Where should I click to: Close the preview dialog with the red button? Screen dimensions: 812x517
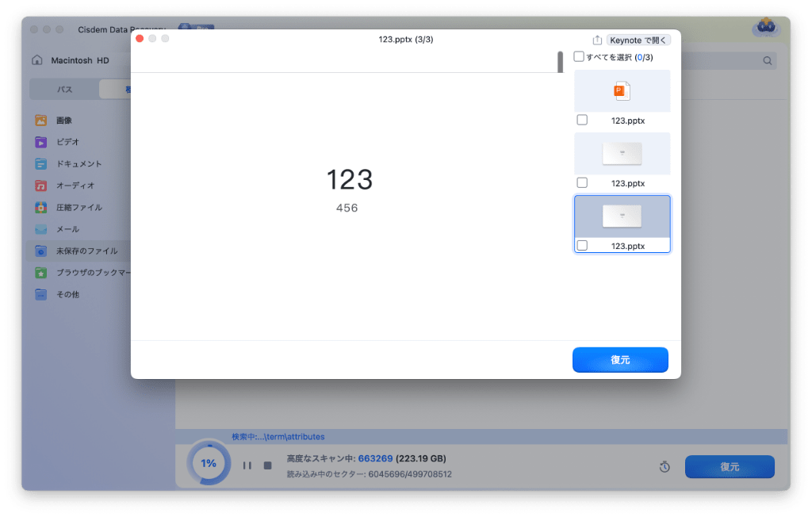(140, 38)
